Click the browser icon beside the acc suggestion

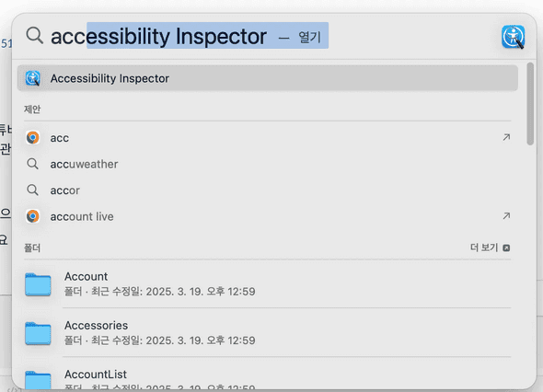click(x=33, y=138)
